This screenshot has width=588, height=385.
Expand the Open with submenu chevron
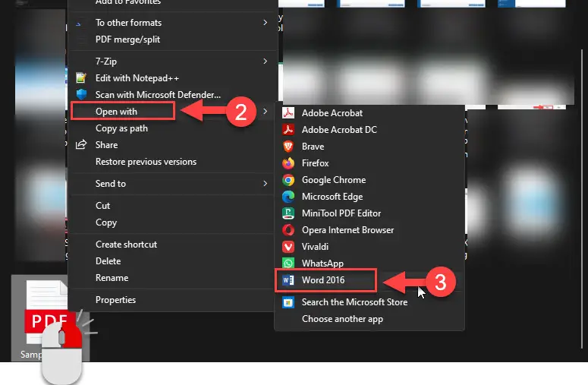click(265, 112)
